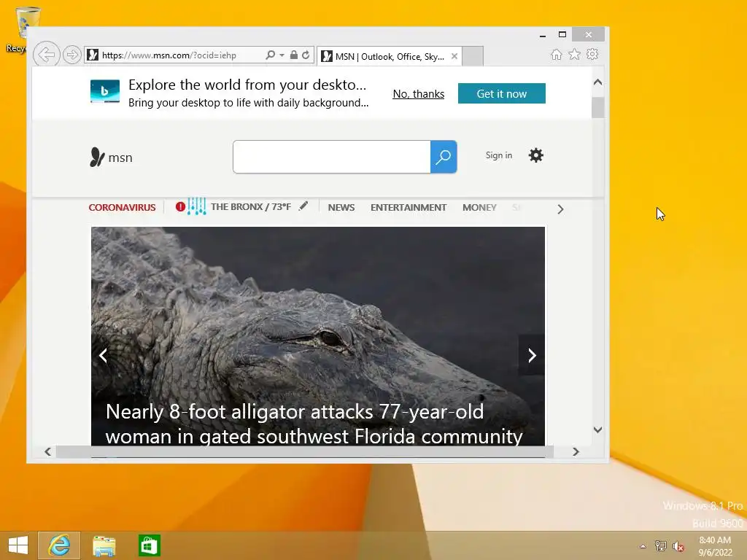The height and width of the screenshot is (560, 747).
Task: Open Internet Explorer Tools gear menu
Action: tap(592, 54)
